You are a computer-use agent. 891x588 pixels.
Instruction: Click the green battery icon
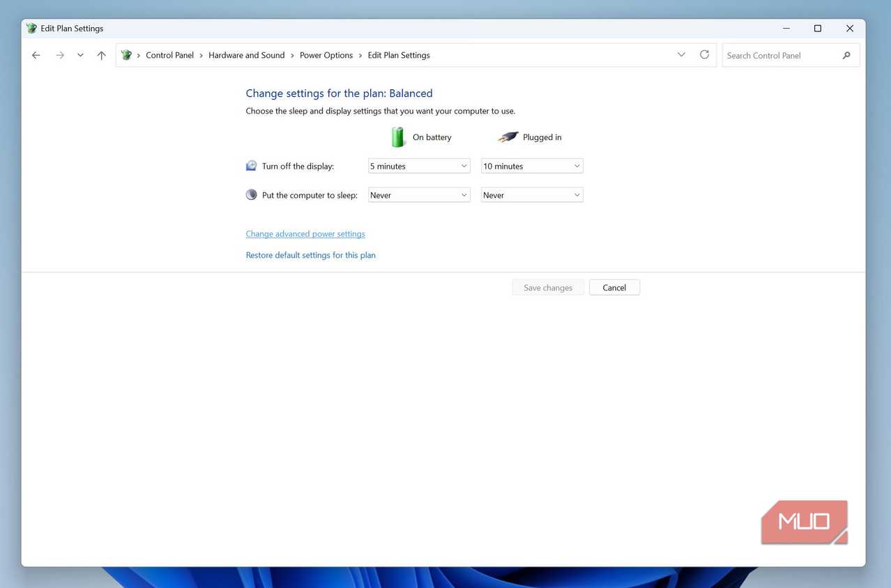pos(398,137)
